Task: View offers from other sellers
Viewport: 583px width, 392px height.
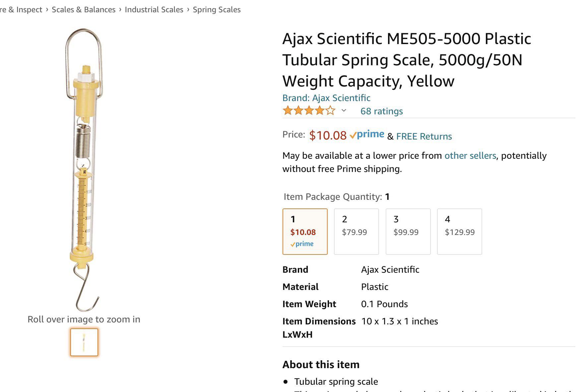Action: tap(469, 155)
